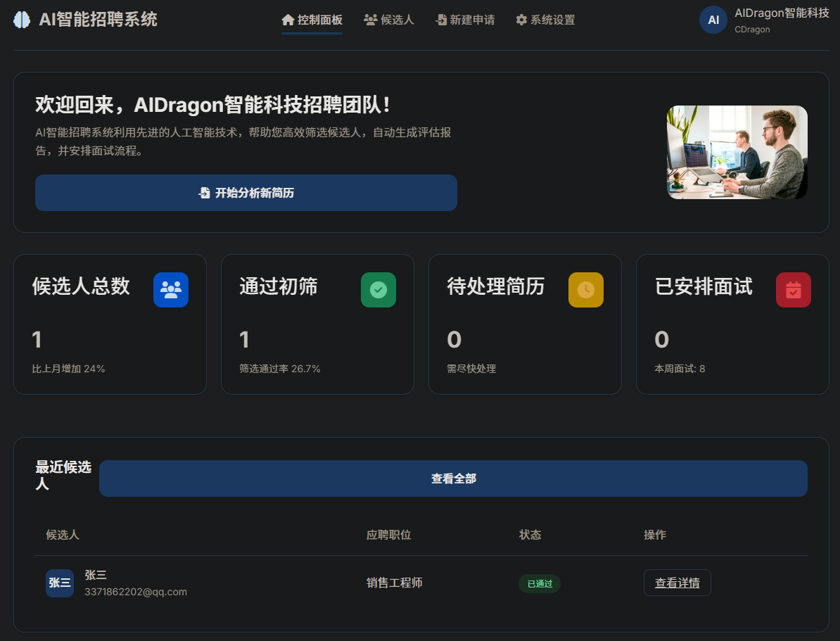Click the AI智能招聘系统 title
Image resolution: width=840 pixels, height=641 pixels.
(x=98, y=20)
